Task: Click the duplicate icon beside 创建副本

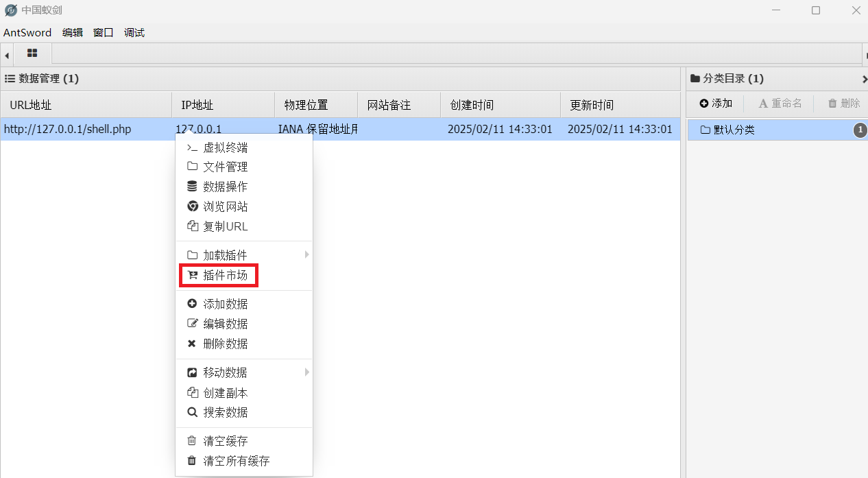Action: (x=192, y=393)
